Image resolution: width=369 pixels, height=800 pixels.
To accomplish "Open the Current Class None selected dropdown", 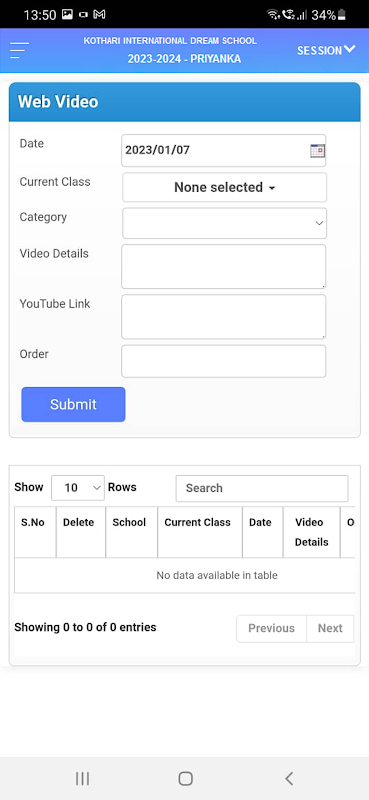I will (x=225, y=187).
